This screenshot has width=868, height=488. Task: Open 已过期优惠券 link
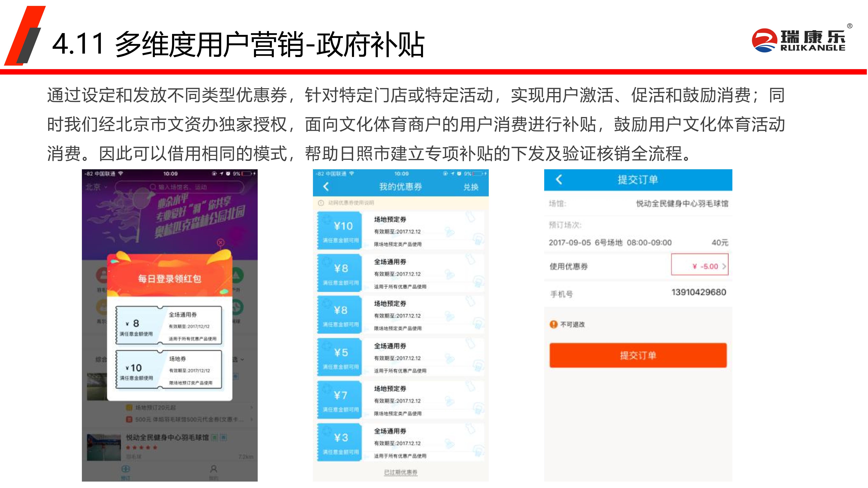[x=401, y=472]
